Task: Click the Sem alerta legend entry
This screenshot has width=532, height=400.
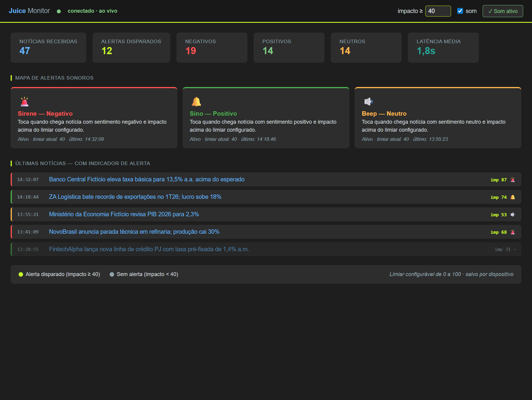Action: [144, 274]
